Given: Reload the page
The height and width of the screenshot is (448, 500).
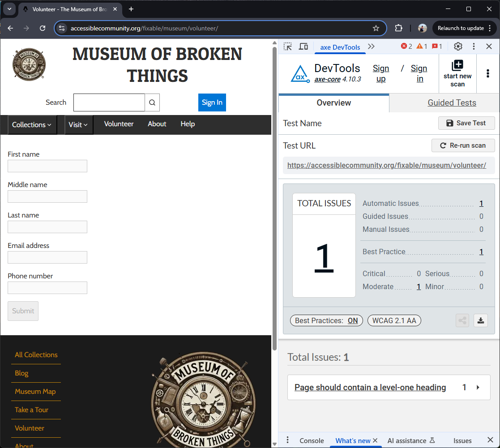Looking at the screenshot, I should coord(43,28).
